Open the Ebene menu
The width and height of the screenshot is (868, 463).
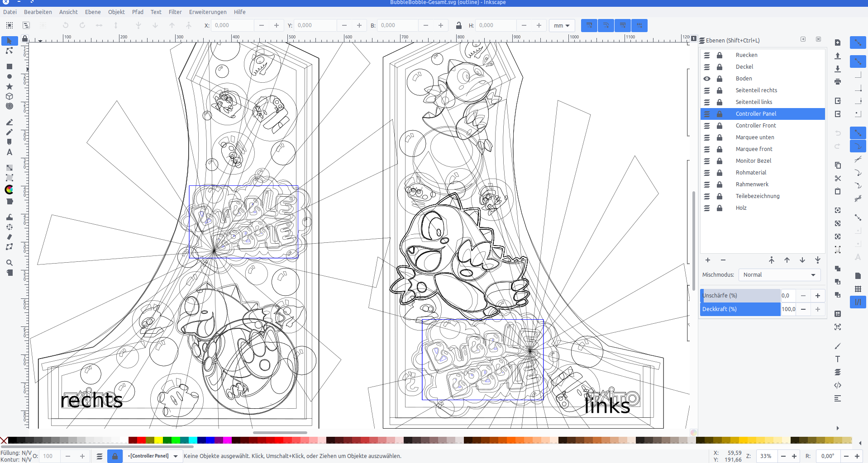93,12
